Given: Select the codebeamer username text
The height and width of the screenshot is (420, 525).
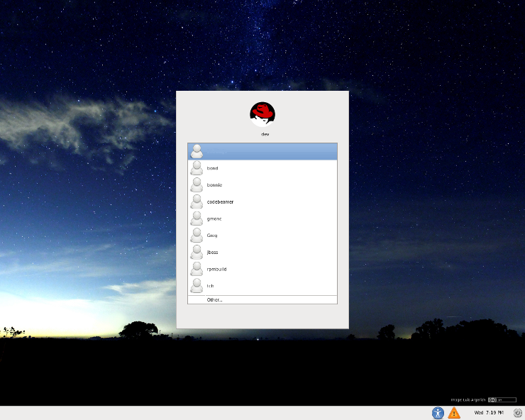Looking at the screenshot, I should [x=220, y=201].
